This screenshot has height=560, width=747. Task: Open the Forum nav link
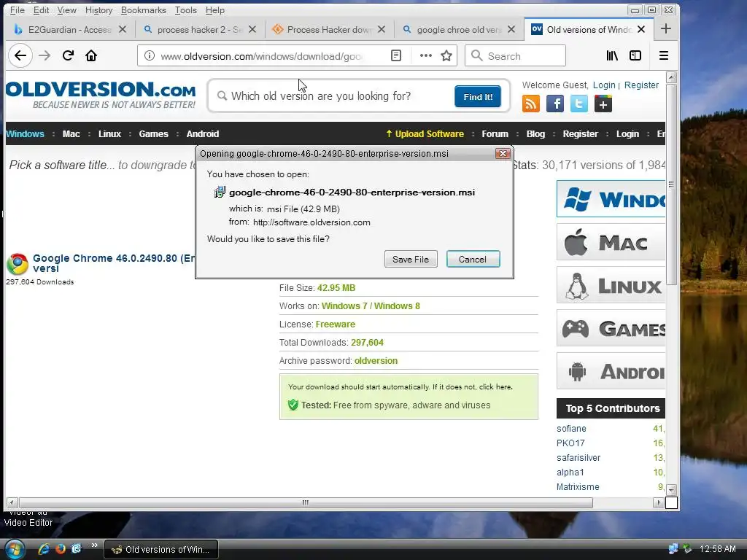tap(495, 134)
